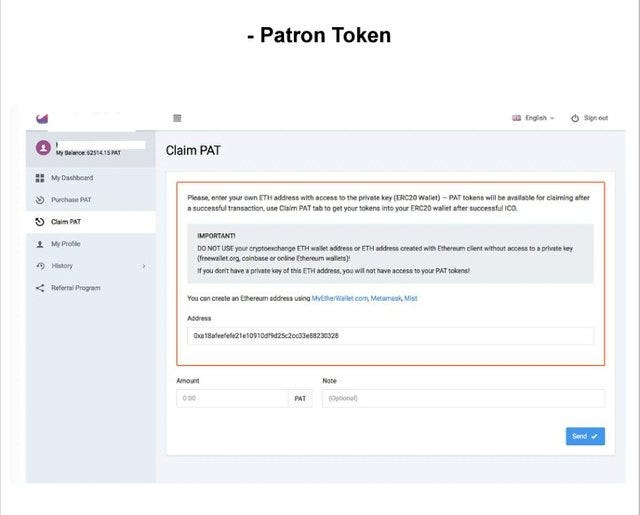Click the Claim PAT sidebar icon
Viewport: 640px width, 515px height.
click(40, 222)
